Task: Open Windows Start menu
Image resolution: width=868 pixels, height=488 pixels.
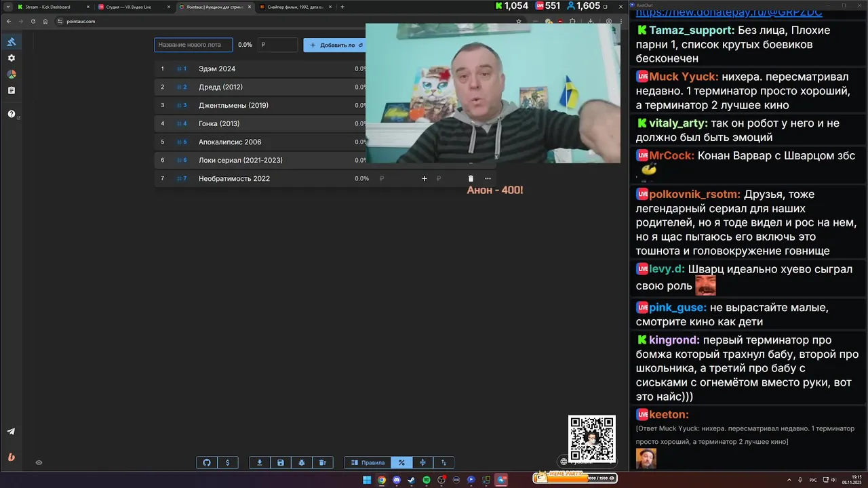Action: 367,480
